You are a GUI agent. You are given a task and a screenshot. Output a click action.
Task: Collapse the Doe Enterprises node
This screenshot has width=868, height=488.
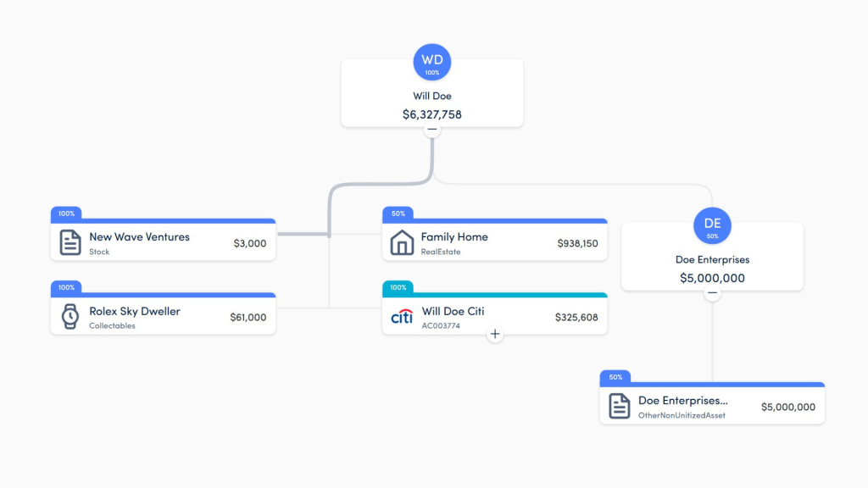pyautogui.click(x=712, y=293)
